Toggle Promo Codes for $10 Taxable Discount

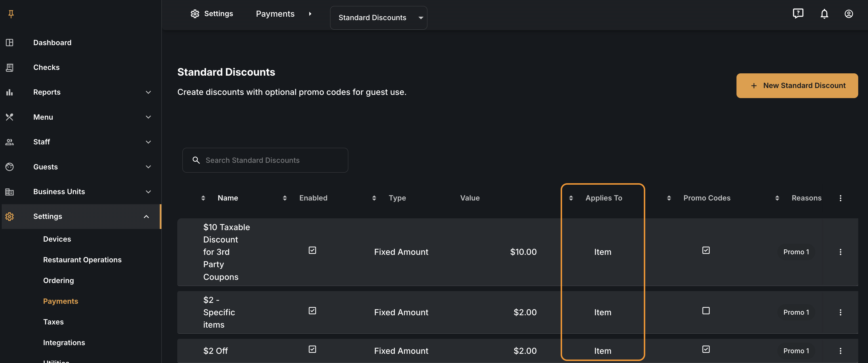(706, 250)
